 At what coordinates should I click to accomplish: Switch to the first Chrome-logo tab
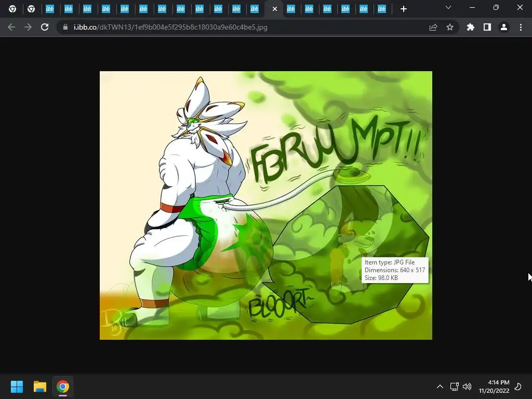pos(12,9)
